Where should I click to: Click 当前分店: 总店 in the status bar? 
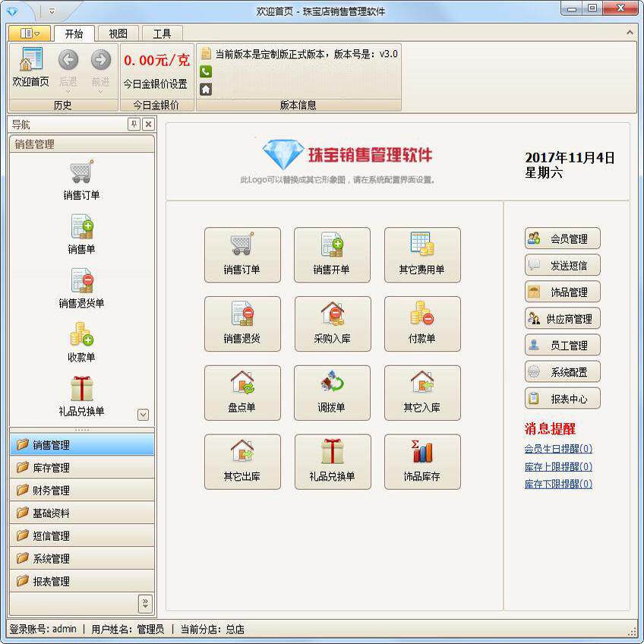[213, 629]
